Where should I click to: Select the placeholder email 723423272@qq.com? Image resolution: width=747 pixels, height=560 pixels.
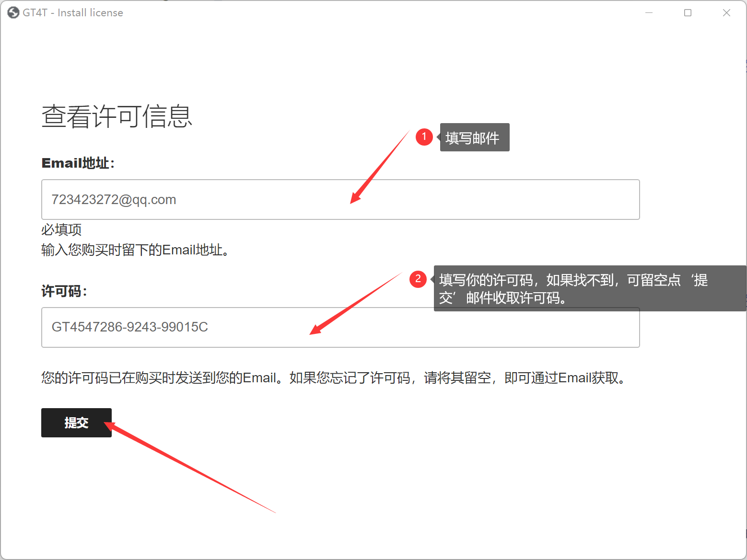(113, 200)
